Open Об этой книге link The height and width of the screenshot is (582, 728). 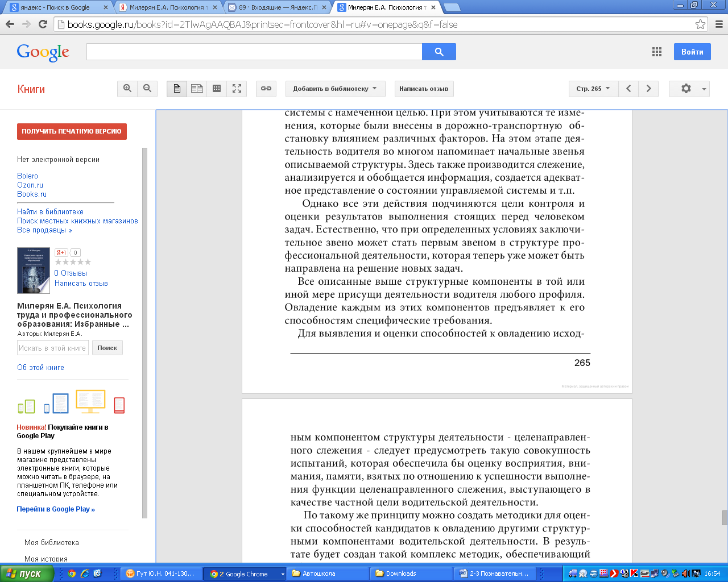pos(40,368)
